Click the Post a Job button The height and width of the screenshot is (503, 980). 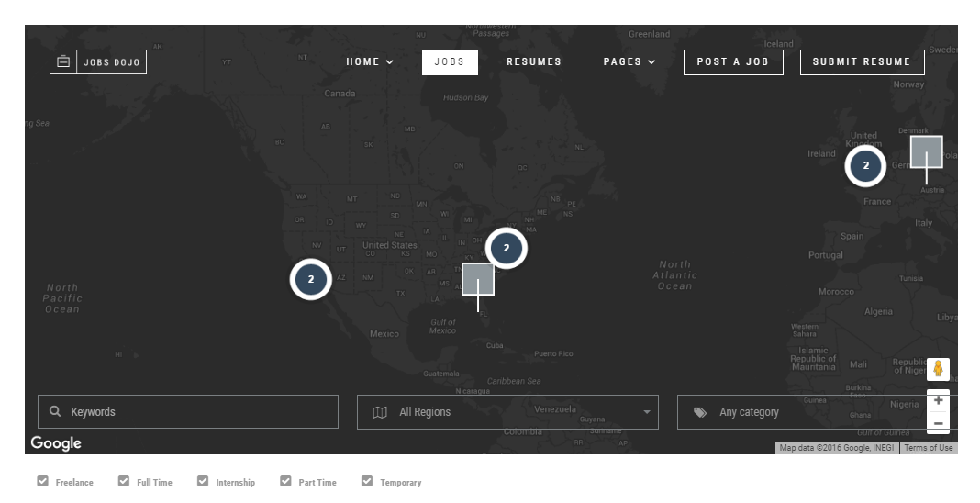click(733, 61)
